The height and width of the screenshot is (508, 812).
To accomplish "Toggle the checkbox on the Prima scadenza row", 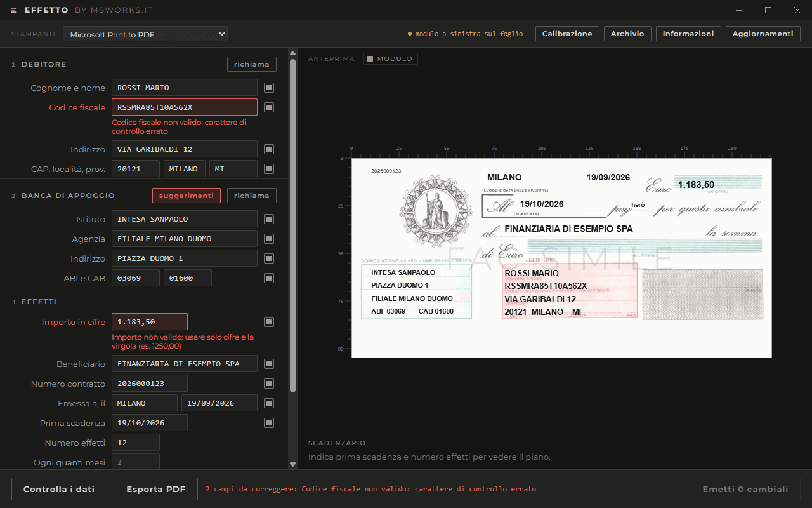I will coord(269,423).
